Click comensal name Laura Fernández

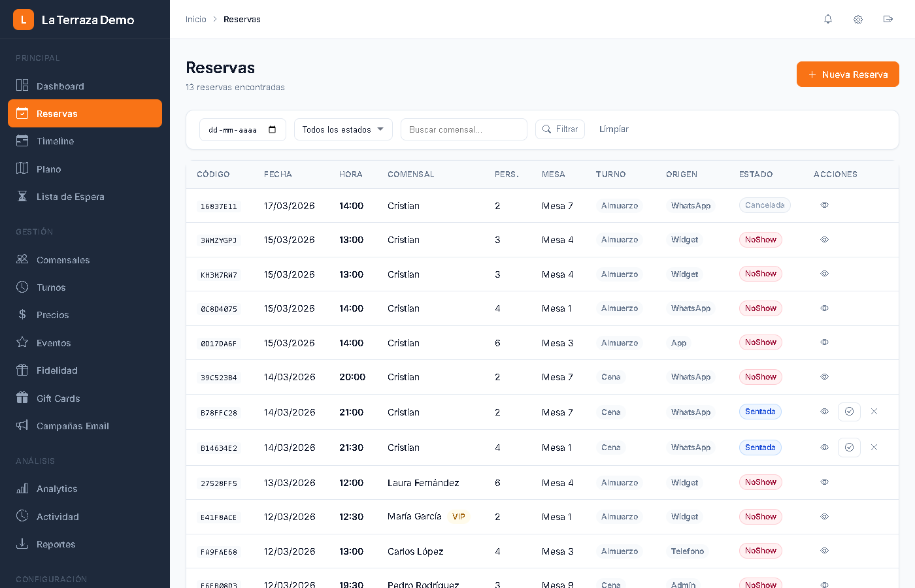click(423, 483)
